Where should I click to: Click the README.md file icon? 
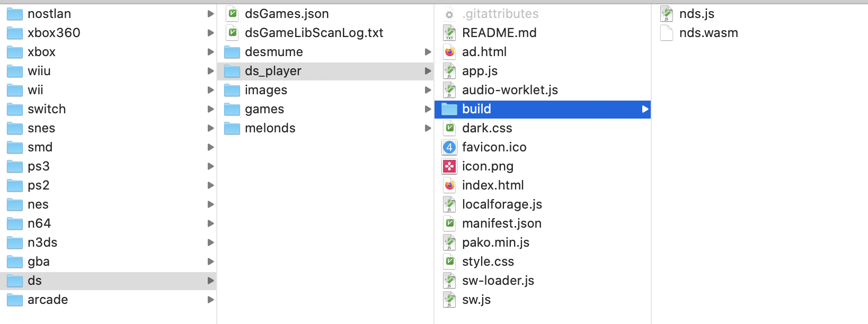(449, 33)
